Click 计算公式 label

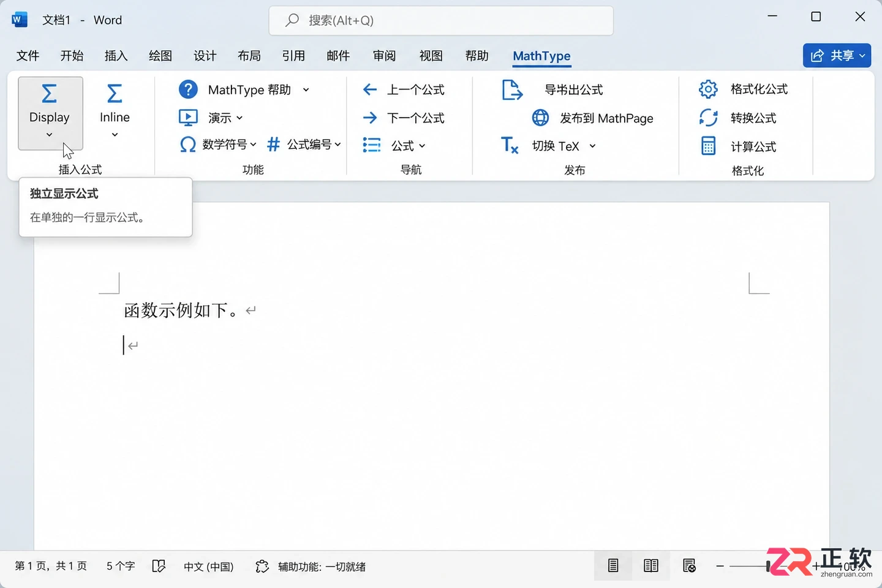pos(753,146)
